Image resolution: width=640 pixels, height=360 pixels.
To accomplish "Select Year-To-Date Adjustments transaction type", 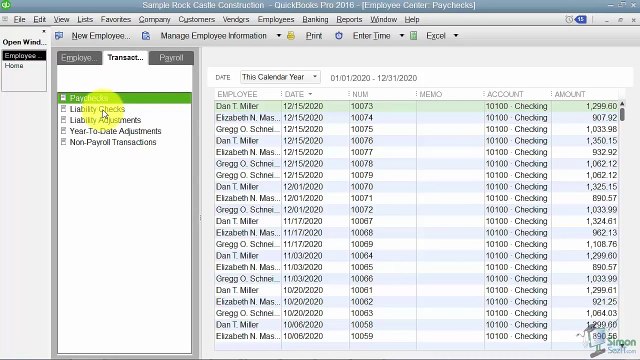I will pyautogui.click(x=124, y=131).
